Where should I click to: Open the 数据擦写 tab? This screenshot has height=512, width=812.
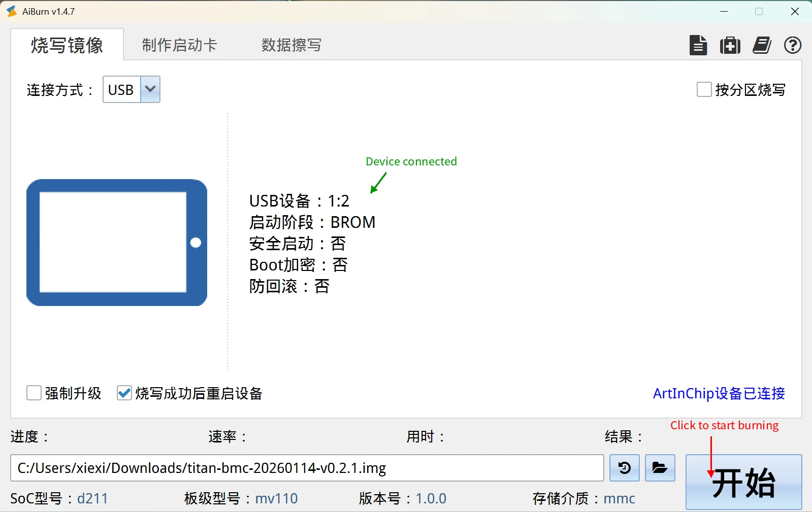pyautogui.click(x=291, y=45)
